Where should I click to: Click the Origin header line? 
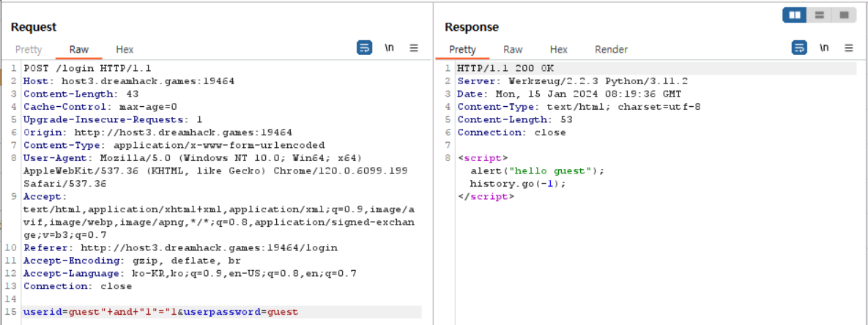157,132
